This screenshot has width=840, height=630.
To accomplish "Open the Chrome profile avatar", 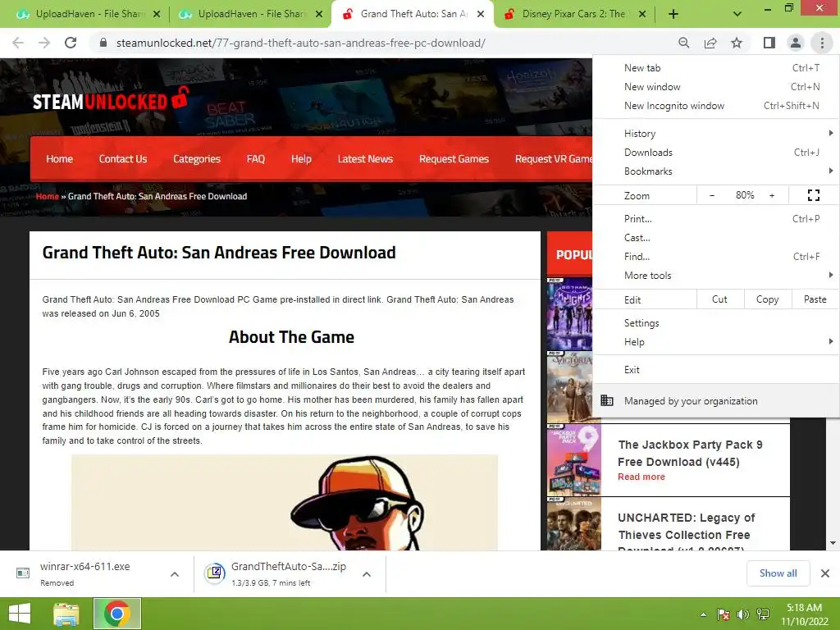I will pyautogui.click(x=796, y=43).
